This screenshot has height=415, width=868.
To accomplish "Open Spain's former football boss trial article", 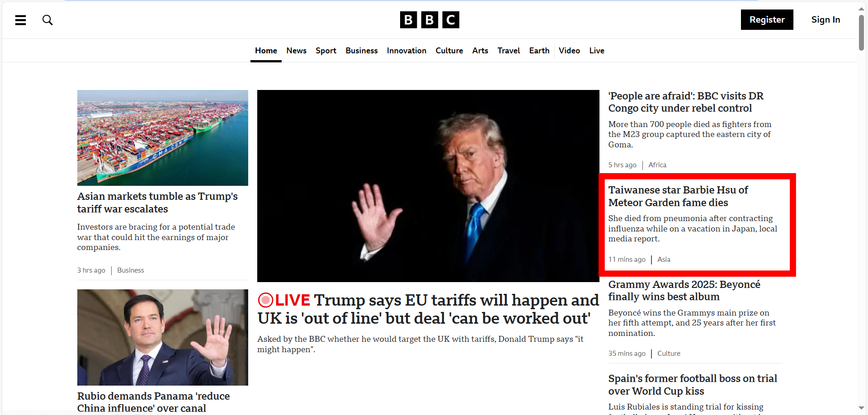I will click(x=693, y=385).
